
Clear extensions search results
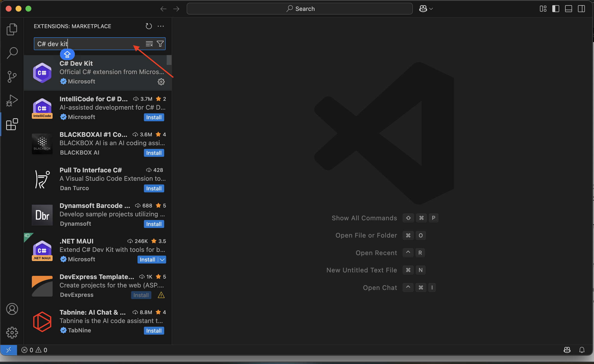(149, 44)
